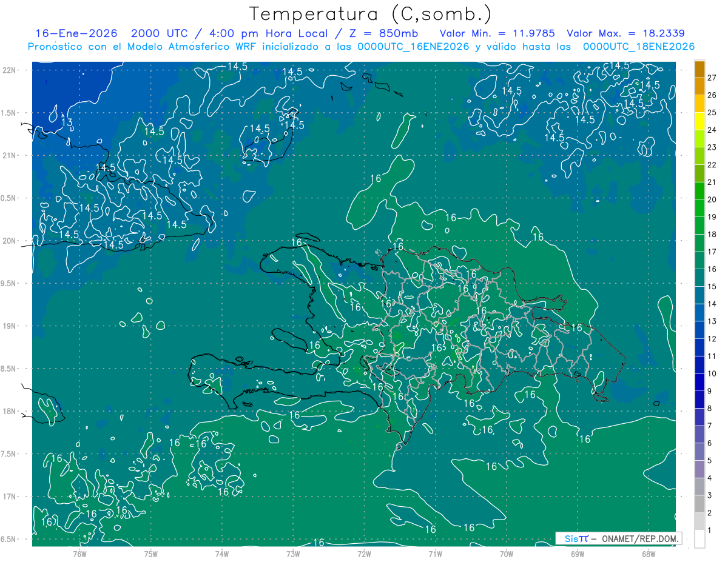
Task: Click the "2000 UTC" time text
Action: coord(160,33)
